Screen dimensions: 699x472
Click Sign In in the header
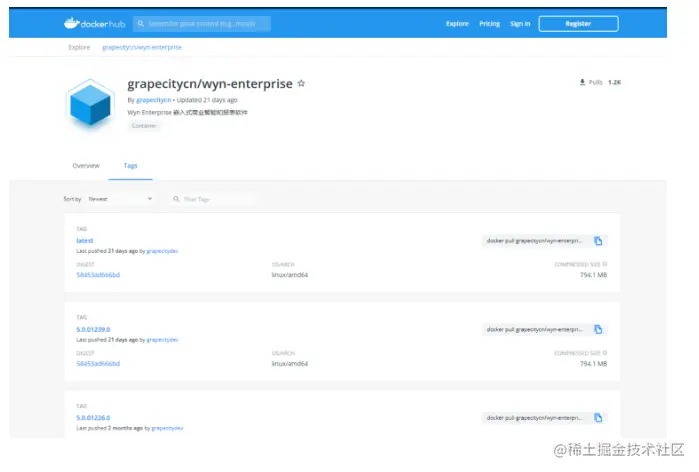click(520, 24)
